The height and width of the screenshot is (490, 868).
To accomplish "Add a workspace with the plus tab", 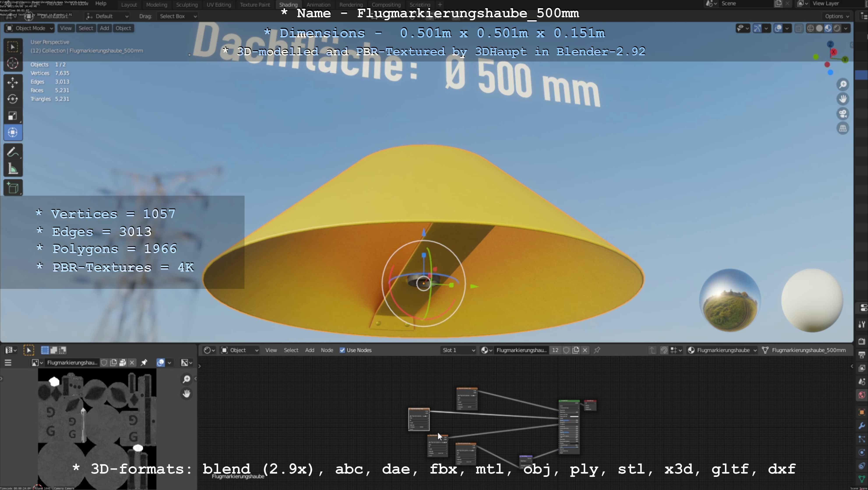I will tap(440, 5).
